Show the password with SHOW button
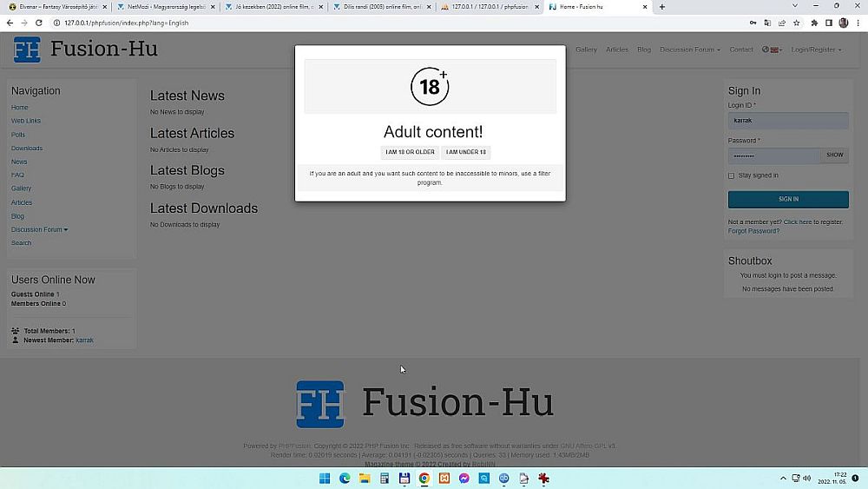Viewport: 868px width, 489px height. pyautogui.click(x=834, y=155)
